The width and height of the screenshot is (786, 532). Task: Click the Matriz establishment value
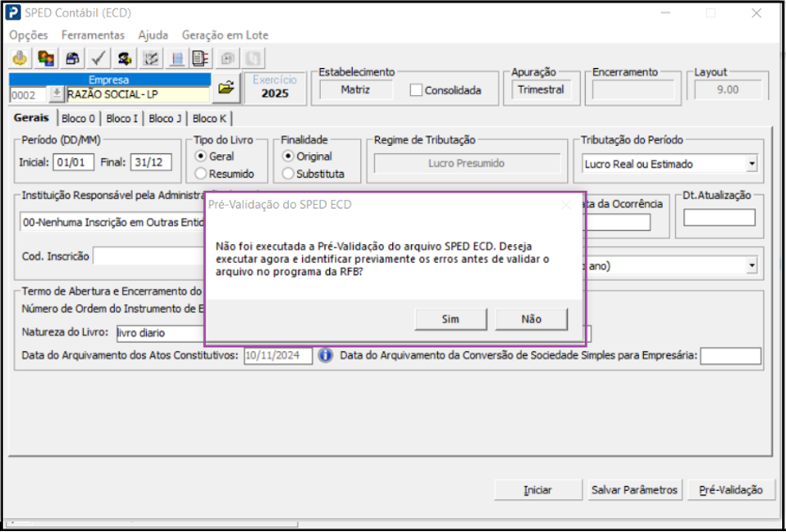[355, 90]
